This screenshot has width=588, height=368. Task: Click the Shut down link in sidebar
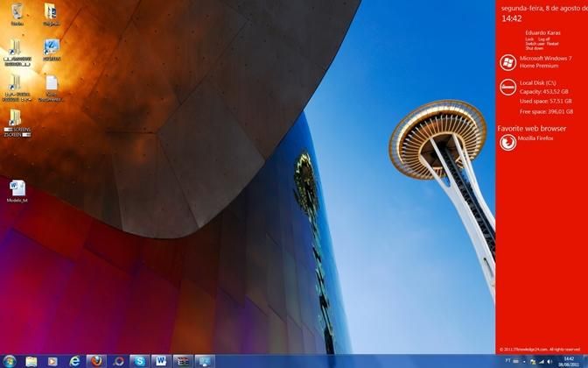point(533,47)
